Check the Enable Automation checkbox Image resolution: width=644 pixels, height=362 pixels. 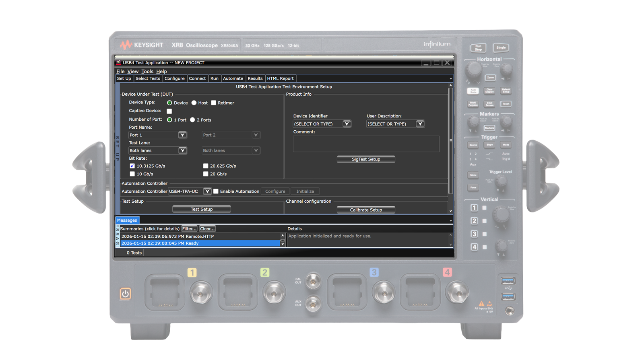pyautogui.click(x=216, y=191)
